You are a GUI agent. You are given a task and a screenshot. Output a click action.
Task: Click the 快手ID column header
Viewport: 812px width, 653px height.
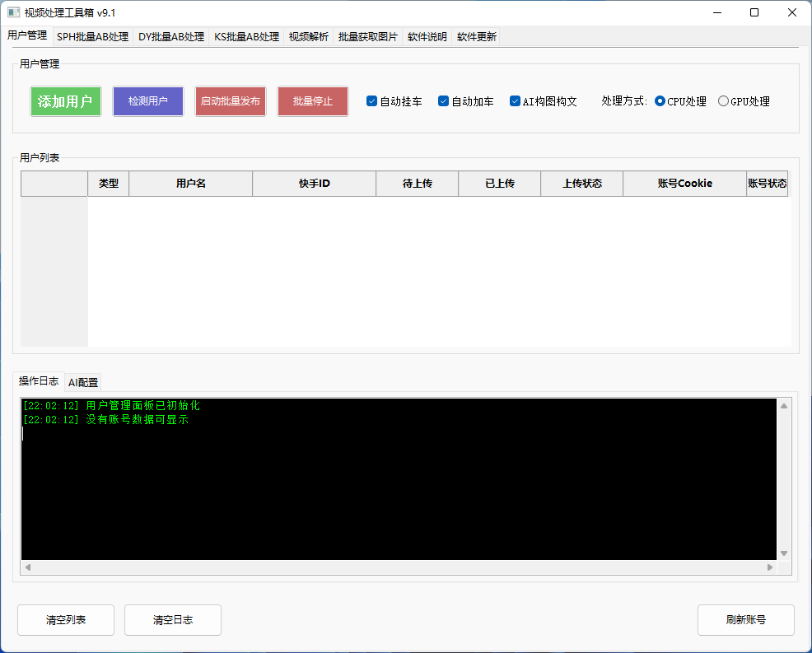click(315, 184)
